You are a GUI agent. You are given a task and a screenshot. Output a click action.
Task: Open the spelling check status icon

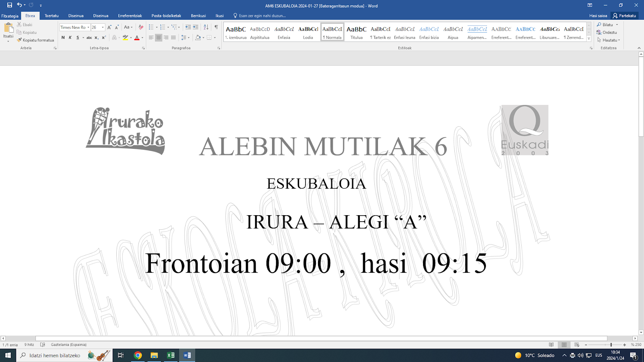43,345
